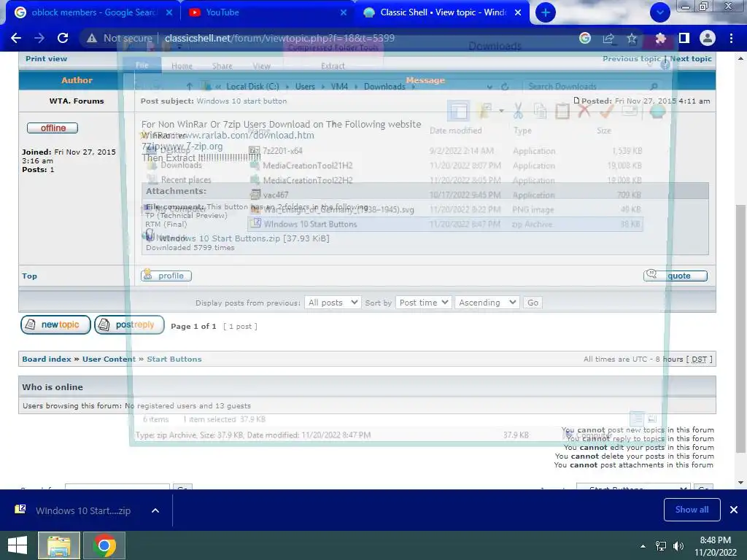Image resolution: width=747 pixels, height=560 pixels.
Task: Open the Windows Start menu
Action: point(18,545)
